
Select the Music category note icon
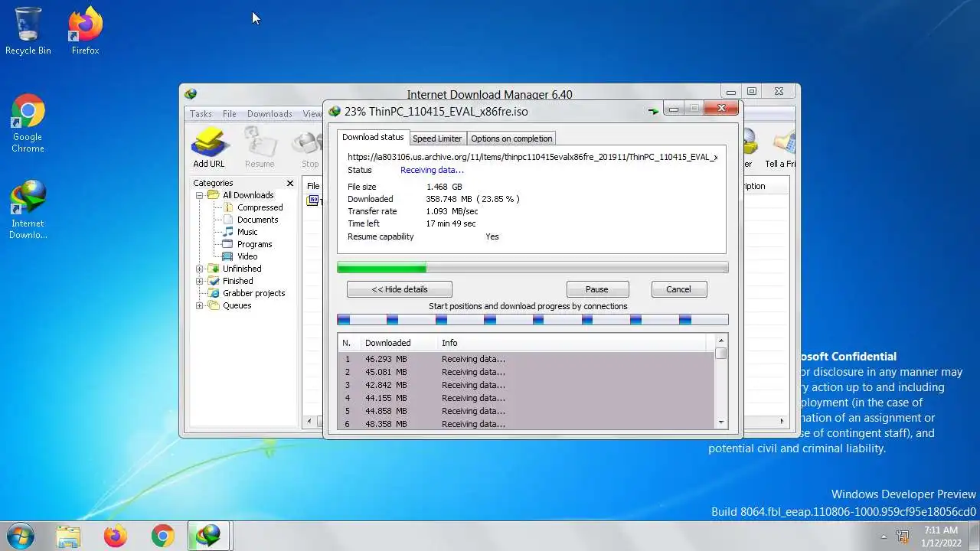point(228,232)
